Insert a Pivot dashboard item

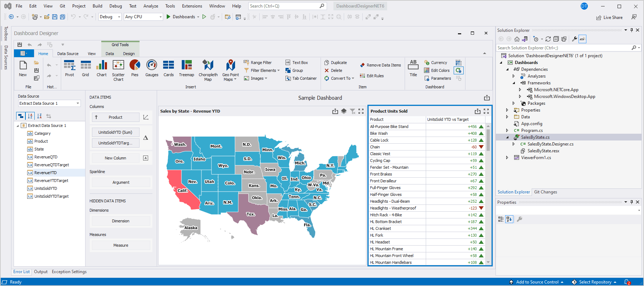coord(69,68)
